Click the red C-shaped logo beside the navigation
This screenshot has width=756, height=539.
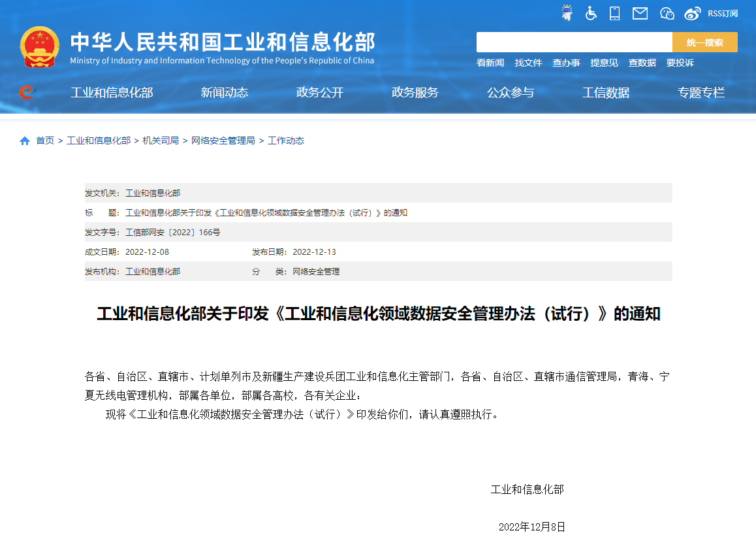[26, 92]
